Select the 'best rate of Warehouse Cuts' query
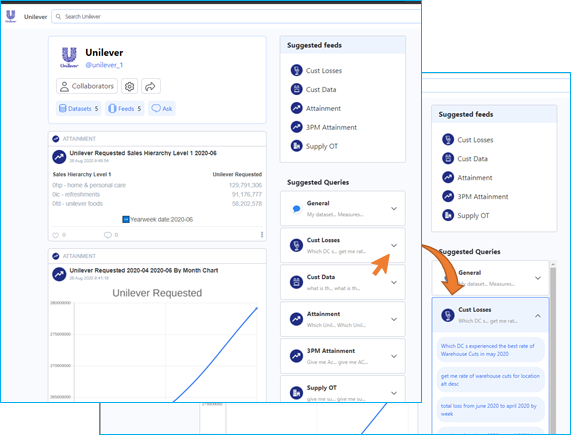 pos(490,350)
